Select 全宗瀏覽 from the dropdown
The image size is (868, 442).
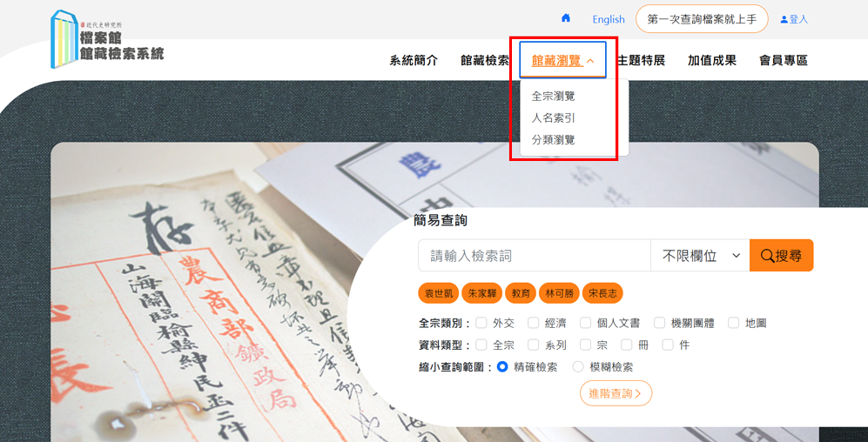tap(554, 97)
